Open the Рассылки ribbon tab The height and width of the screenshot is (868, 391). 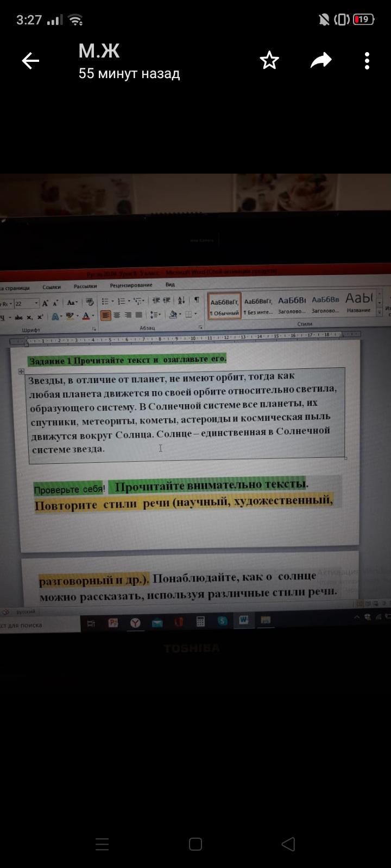point(85,286)
